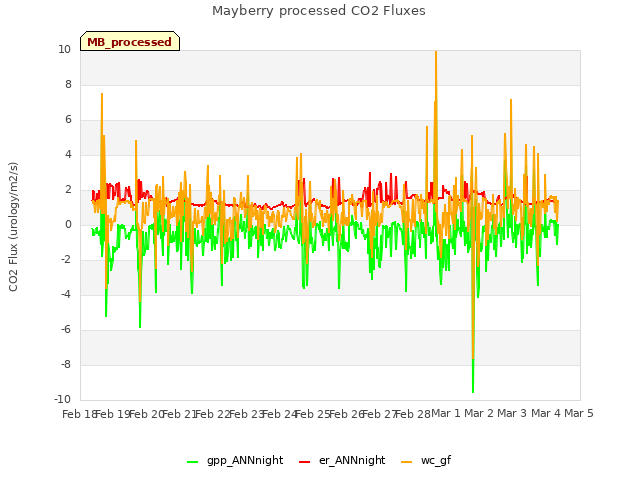Toggle the gpp_ANNnight legend entry

[235, 460]
